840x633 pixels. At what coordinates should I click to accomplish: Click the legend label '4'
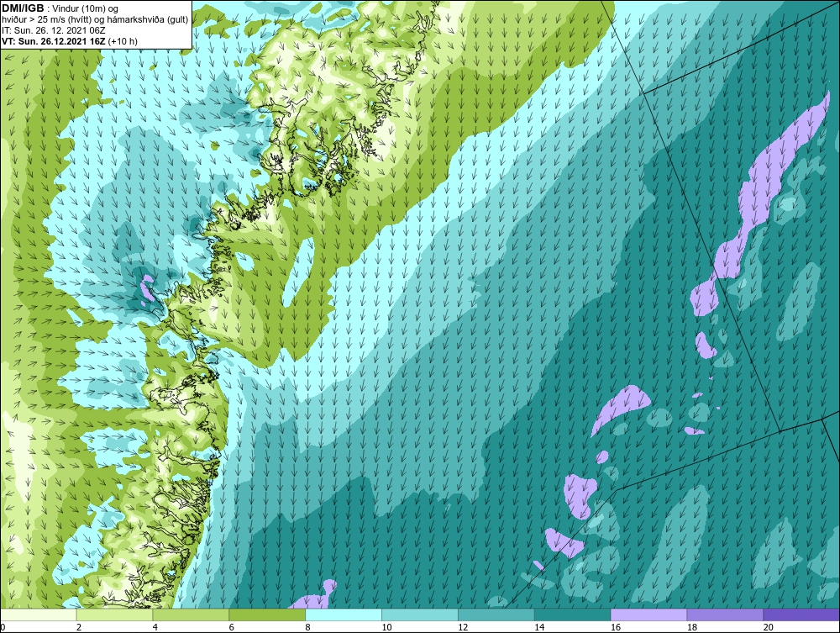click(x=155, y=627)
